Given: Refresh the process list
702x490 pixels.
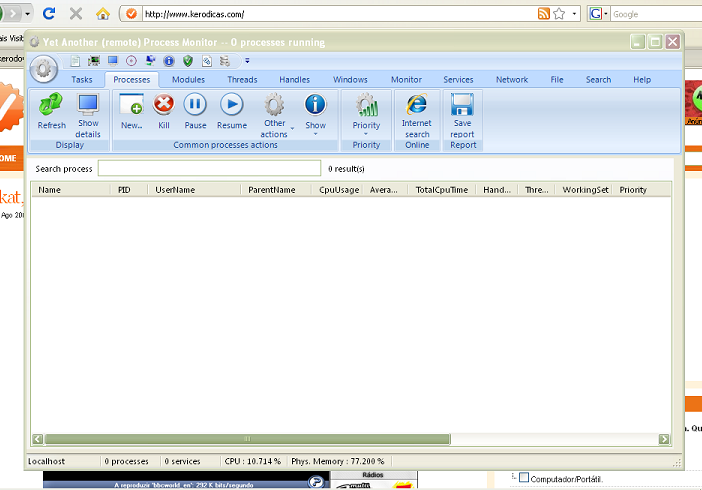Looking at the screenshot, I should click(51, 111).
